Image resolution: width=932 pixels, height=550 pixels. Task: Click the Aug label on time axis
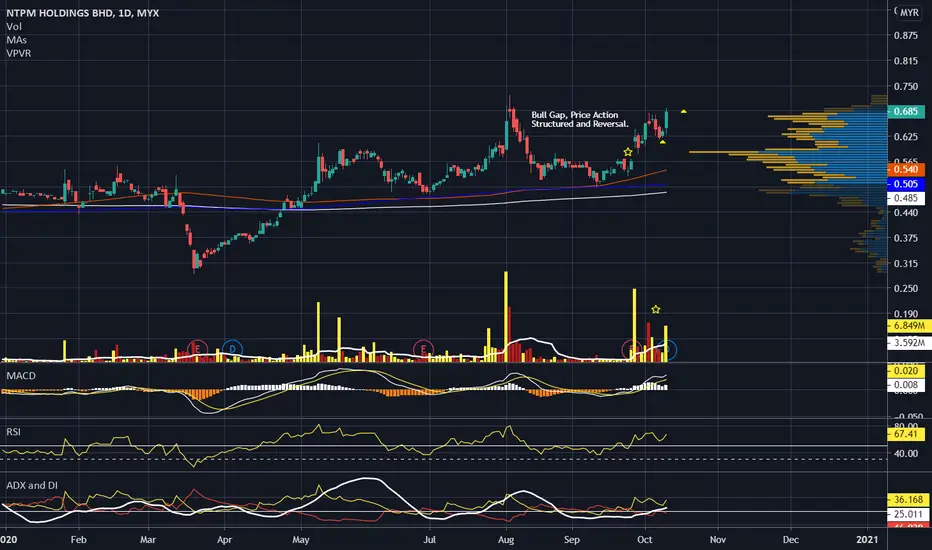coord(506,539)
